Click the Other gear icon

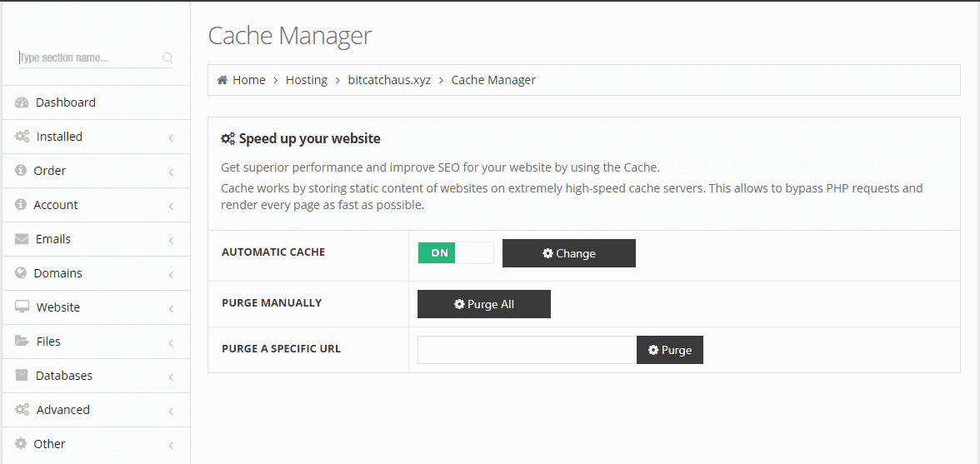21,444
